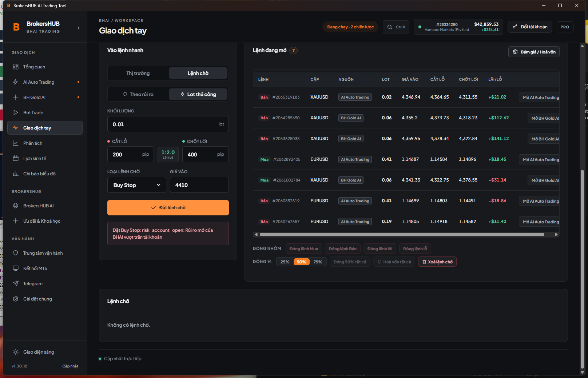Click Mở AI Auto Trading for order #2065319183
Image resolution: width=588 pixels, height=378 pixels.
[540, 97]
